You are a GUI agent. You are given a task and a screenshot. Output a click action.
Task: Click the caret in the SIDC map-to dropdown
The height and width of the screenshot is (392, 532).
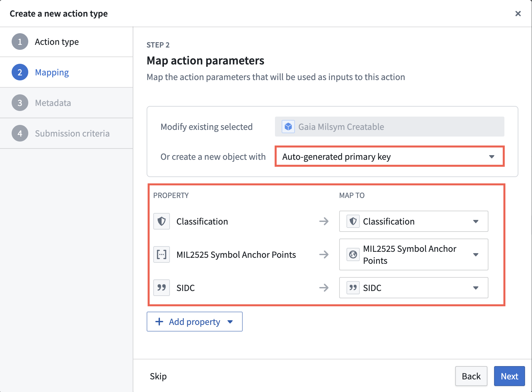click(x=476, y=288)
